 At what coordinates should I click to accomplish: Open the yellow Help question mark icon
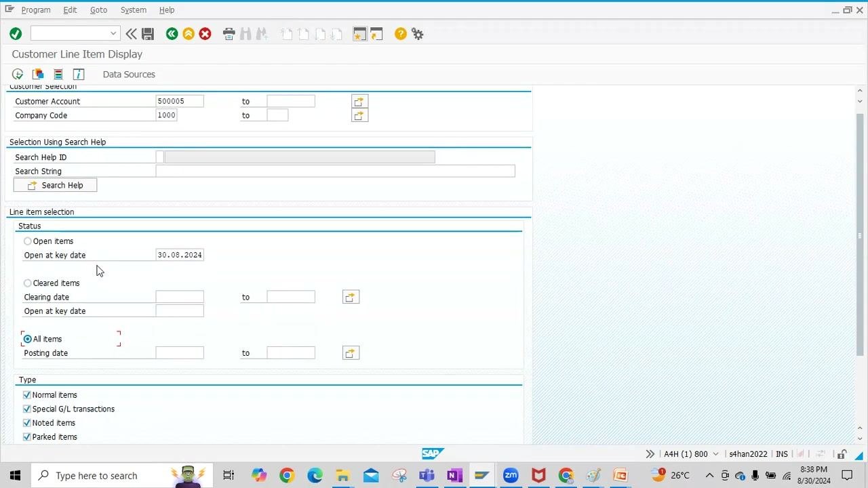tap(401, 34)
